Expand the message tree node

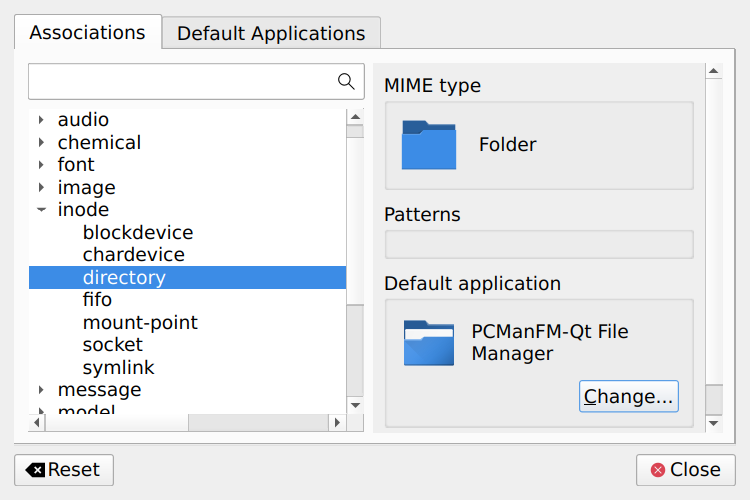pos(41,390)
